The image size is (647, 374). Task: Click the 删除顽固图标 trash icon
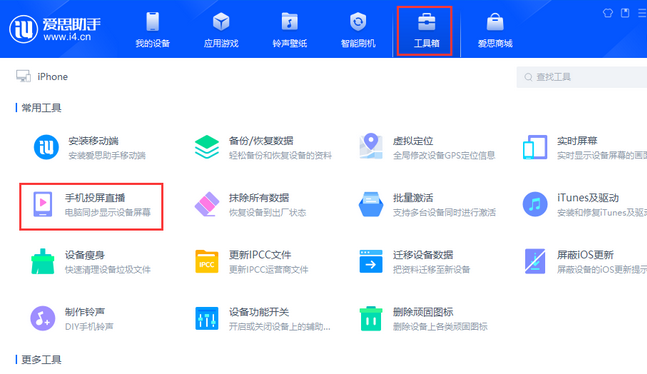[x=371, y=318]
